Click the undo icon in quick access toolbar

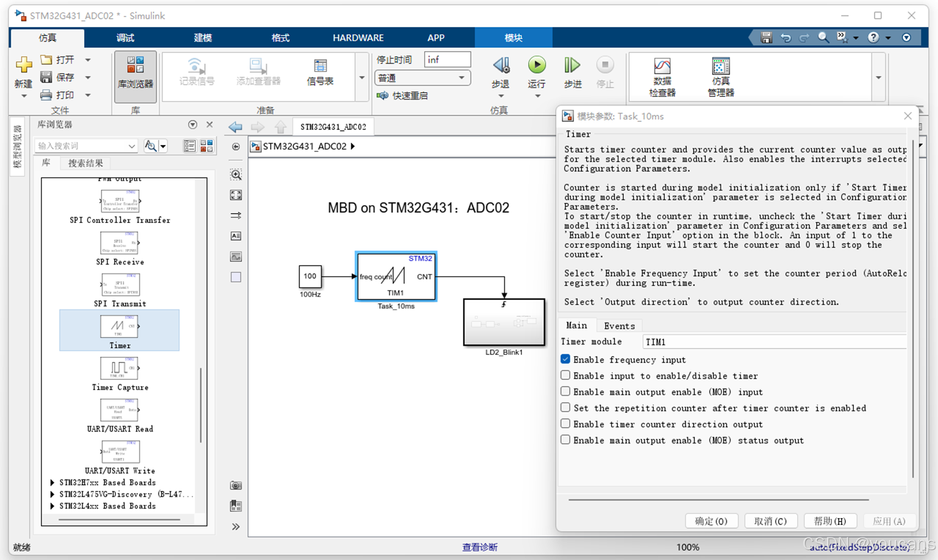(786, 38)
